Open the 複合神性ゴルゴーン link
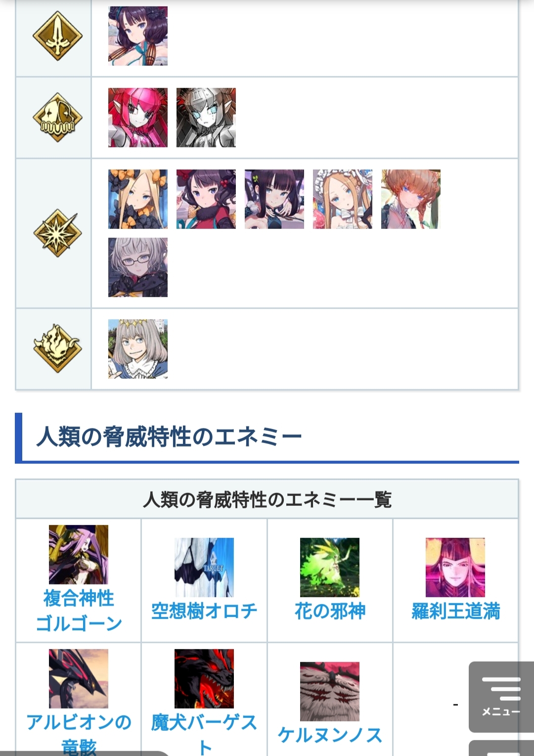The width and height of the screenshot is (534, 756). point(79,611)
